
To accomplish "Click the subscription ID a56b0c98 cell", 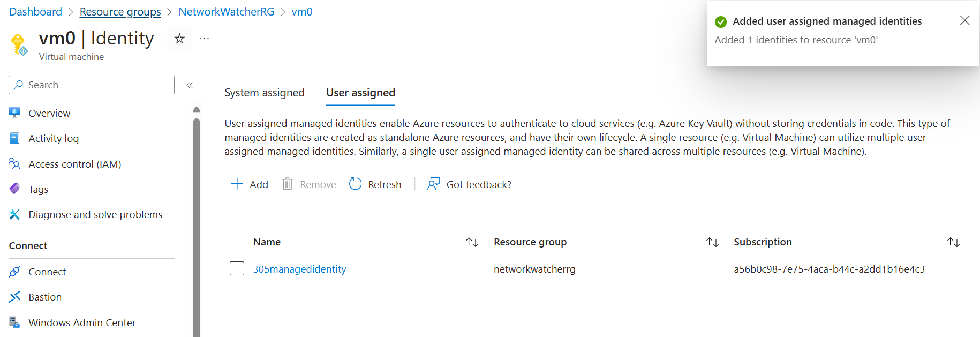I will coord(829,269).
